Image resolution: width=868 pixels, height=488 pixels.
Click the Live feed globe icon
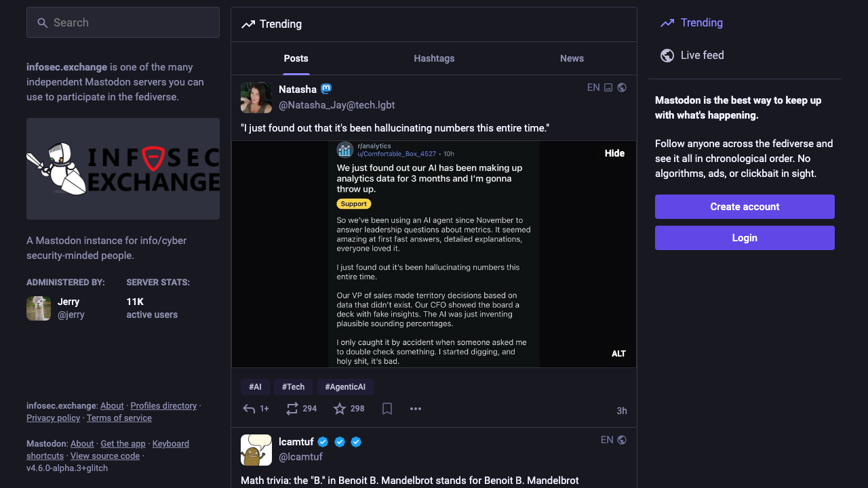tap(667, 56)
